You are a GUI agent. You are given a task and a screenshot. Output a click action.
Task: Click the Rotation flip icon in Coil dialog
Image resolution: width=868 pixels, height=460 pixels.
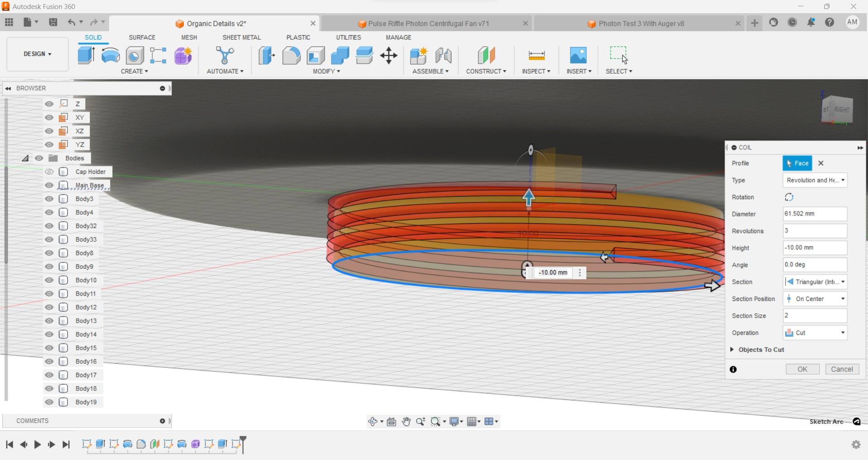tap(789, 197)
